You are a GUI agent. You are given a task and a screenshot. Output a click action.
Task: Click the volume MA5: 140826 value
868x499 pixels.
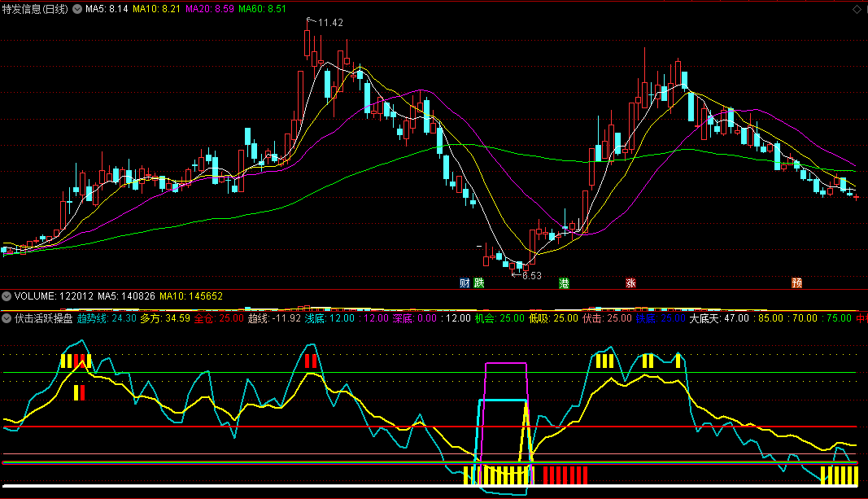coord(126,296)
